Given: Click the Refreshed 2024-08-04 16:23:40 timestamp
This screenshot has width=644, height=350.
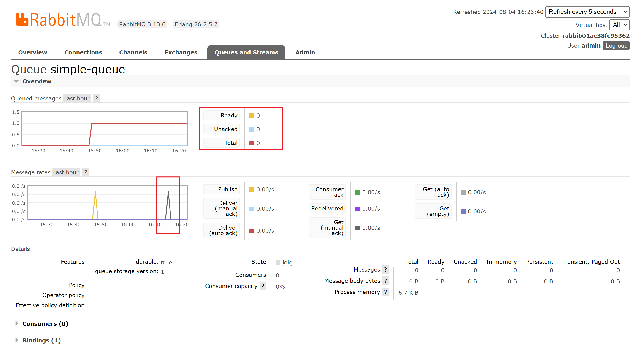Looking at the screenshot, I should pyautogui.click(x=498, y=12).
